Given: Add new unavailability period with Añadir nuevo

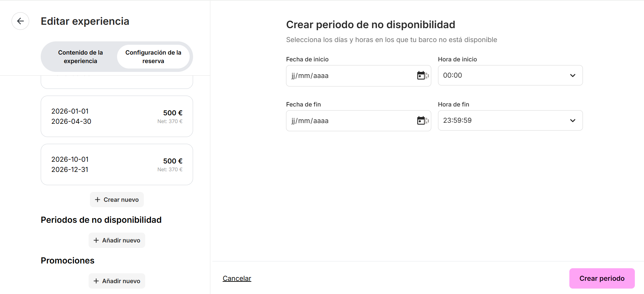Looking at the screenshot, I should (x=117, y=240).
